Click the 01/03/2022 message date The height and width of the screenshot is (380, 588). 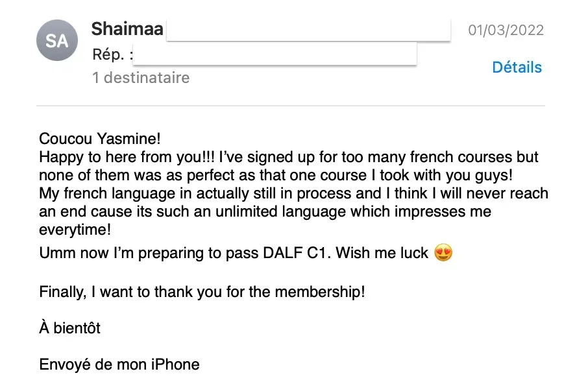[x=506, y=30]
